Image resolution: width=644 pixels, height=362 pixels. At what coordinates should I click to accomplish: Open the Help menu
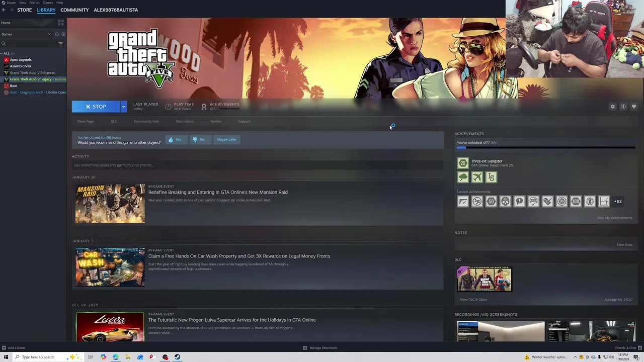[59, 3]
